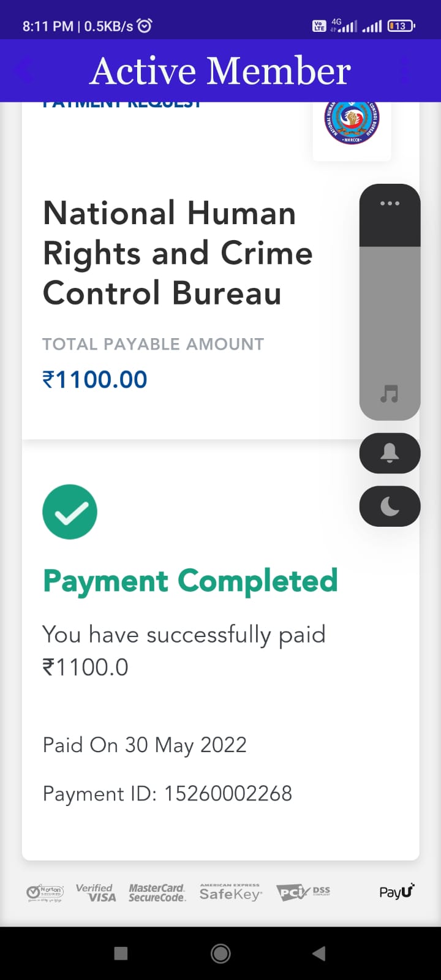Tap the Active Member header title
The height and width of the screenshot is (980, 441).
(x=221, y=71)
